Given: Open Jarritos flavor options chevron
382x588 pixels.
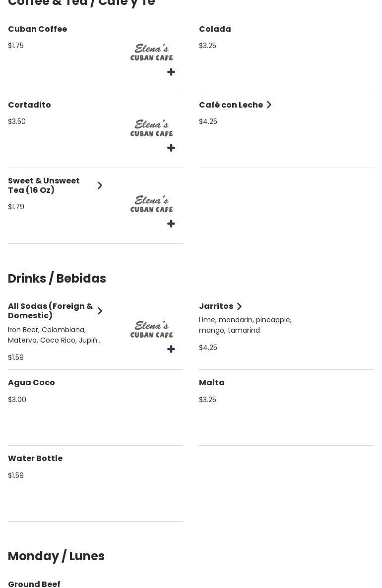Looking at the screenshot, I should tap(239, 306).
